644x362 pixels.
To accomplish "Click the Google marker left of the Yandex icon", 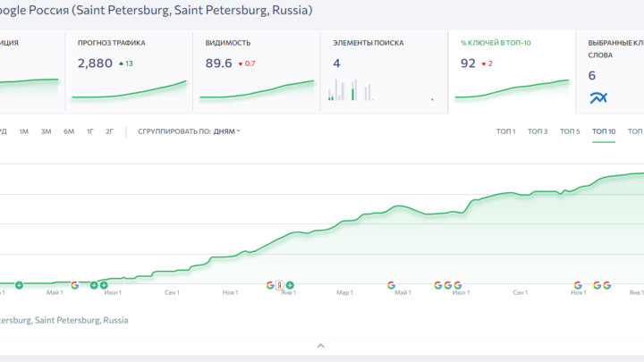I will tap(270, 285).
